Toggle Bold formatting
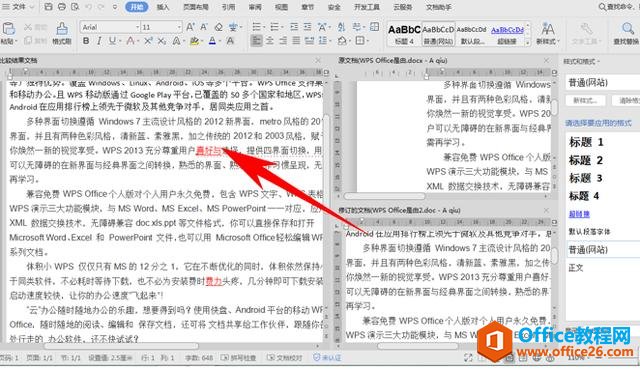 point(86,41)
